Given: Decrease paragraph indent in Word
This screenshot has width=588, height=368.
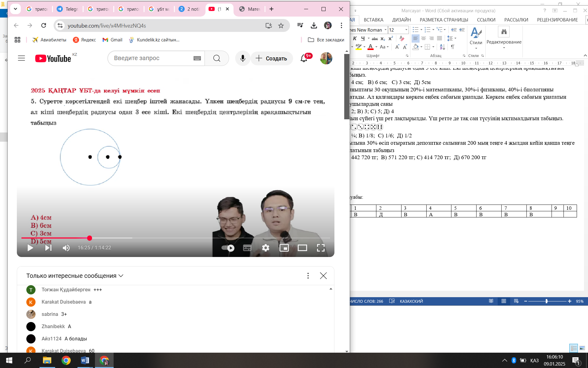Looking at the screenshot, I should (x=454, y=30).
